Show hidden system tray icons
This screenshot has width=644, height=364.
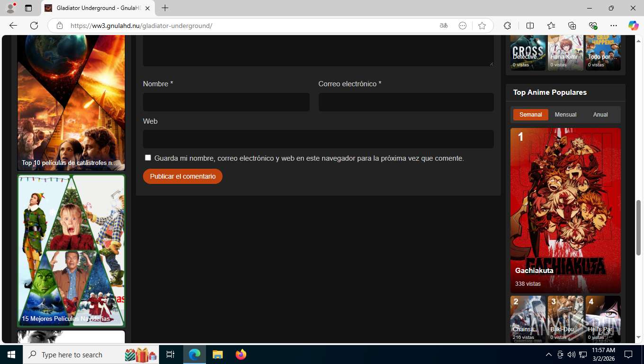pos(549,355)
